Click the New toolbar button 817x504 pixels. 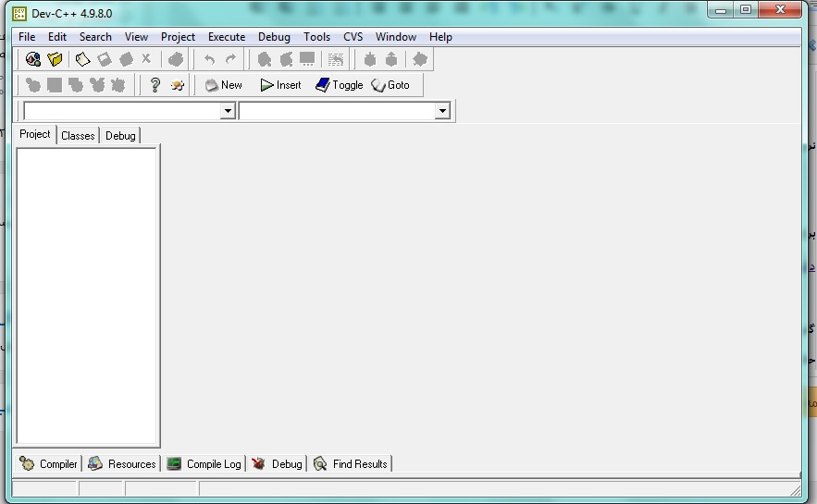(223, 85)
